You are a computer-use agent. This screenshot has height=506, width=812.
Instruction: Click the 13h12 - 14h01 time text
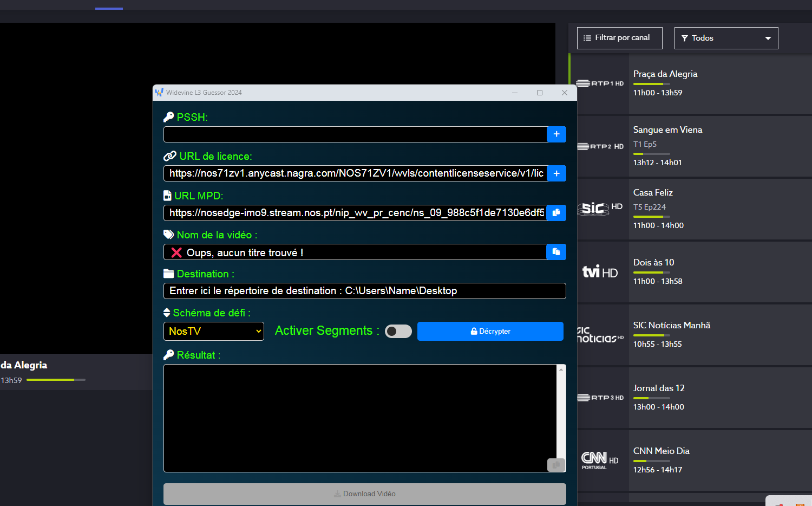pyautogui.click(x=658, y=163)
